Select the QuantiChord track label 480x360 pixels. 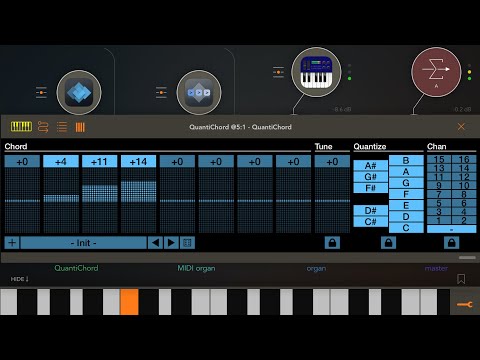(x=76, y=268)
